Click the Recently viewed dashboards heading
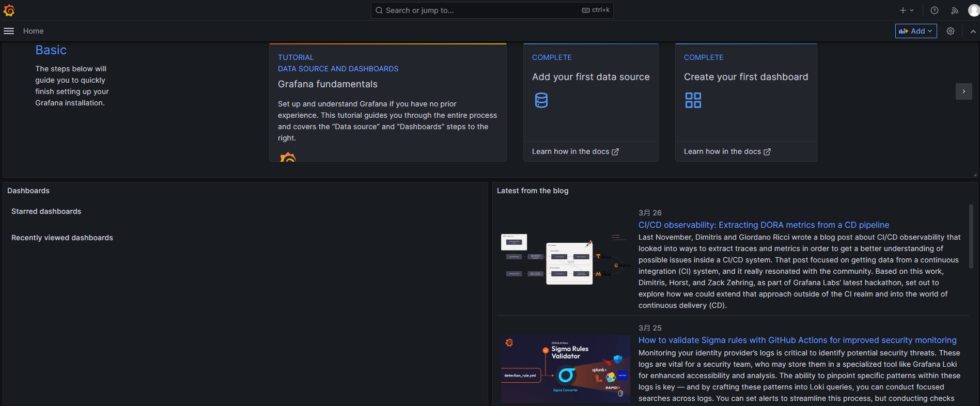Viewport: 980px width, 406px height. (62, 238)
